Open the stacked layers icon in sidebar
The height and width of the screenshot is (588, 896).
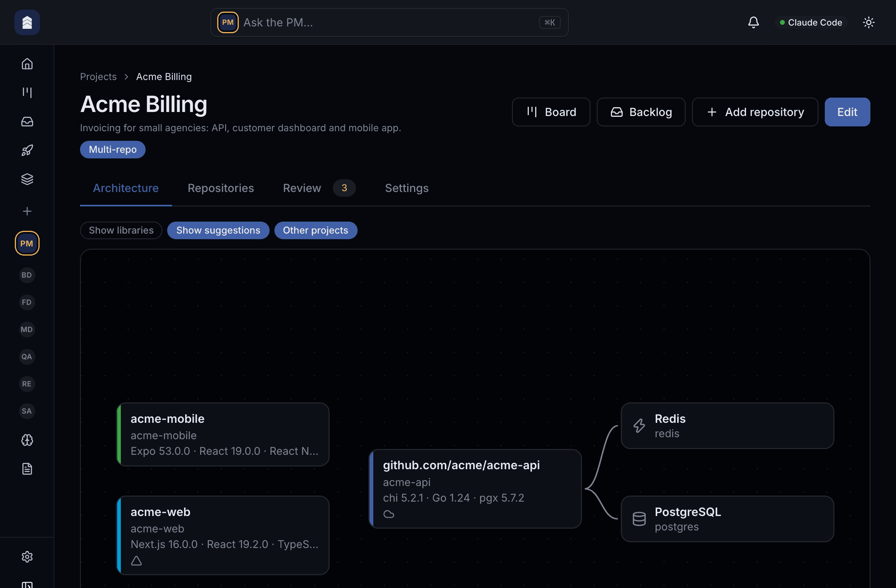(27, 179)
